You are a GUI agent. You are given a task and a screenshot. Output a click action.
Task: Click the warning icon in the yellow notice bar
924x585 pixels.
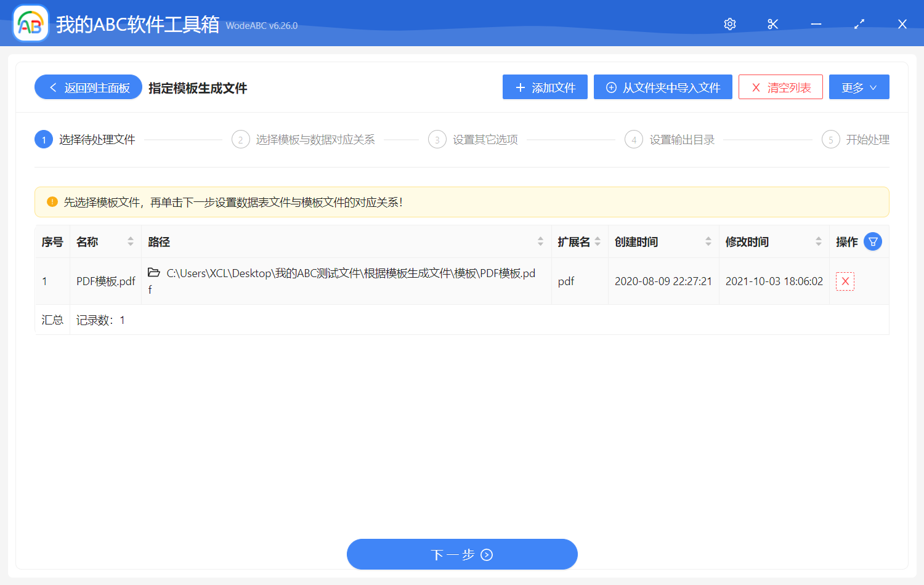[x=51, y=202]
